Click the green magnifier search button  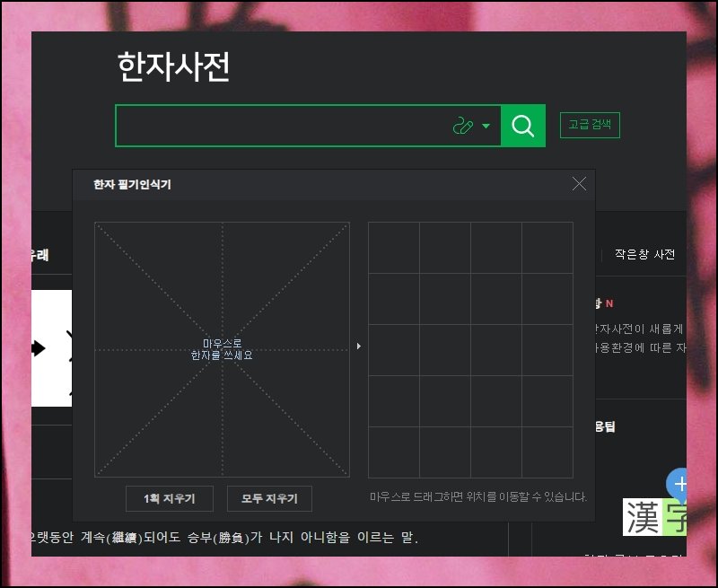point(523,126)
